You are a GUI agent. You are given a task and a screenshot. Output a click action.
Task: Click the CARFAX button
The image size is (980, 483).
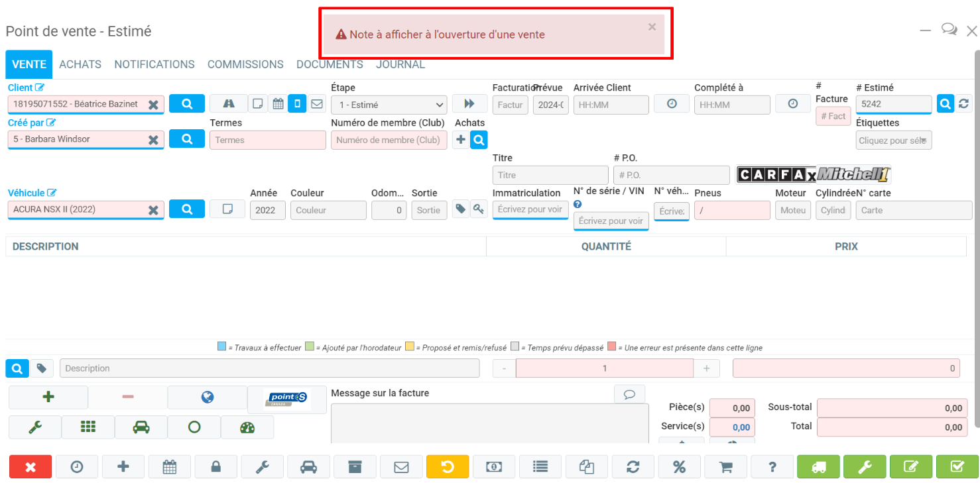776,175
